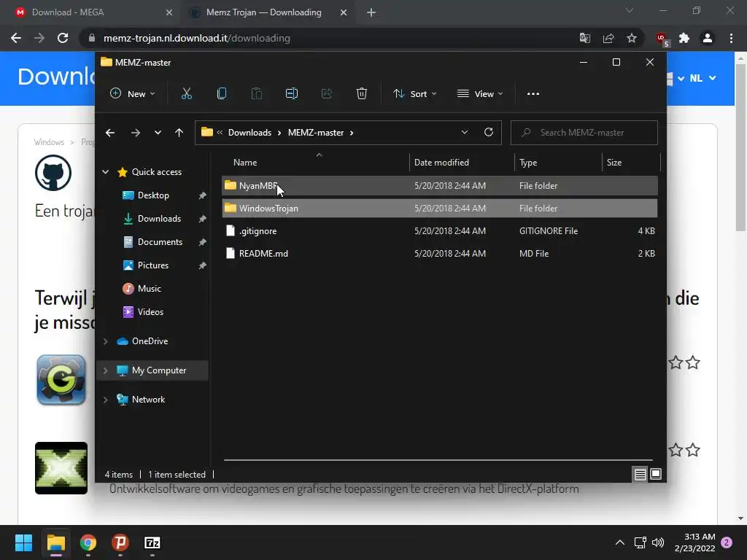The height and width of the screenshot is (560, 747).
Task: Click Chrome's back arrow button
Action: (16, 38)
